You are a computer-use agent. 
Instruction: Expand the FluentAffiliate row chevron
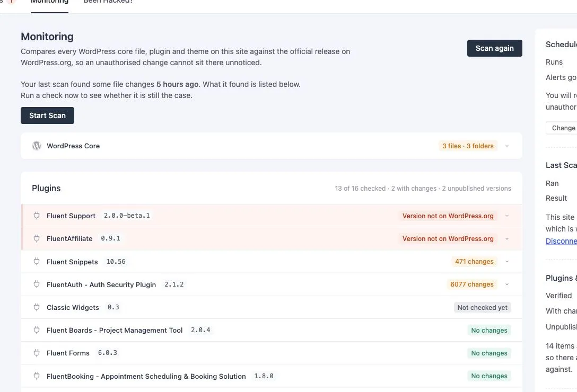pyautogui.click(x=506, y=239)
